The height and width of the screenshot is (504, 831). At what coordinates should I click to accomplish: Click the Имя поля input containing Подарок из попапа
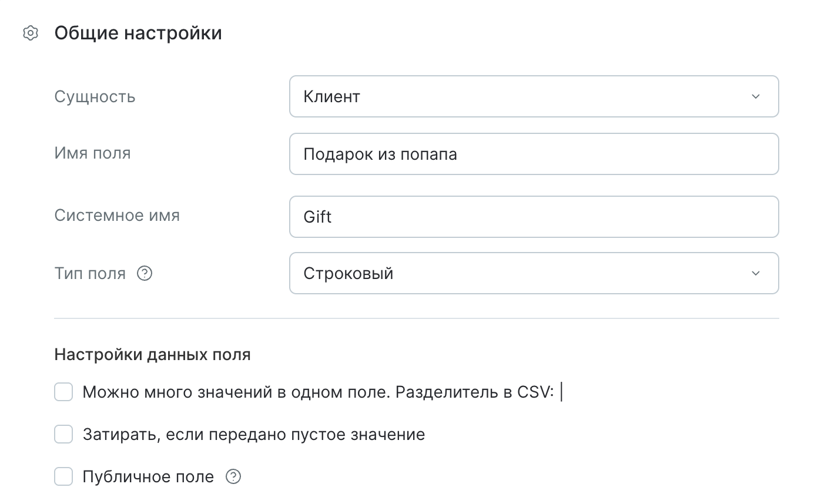tap(534, 154)
